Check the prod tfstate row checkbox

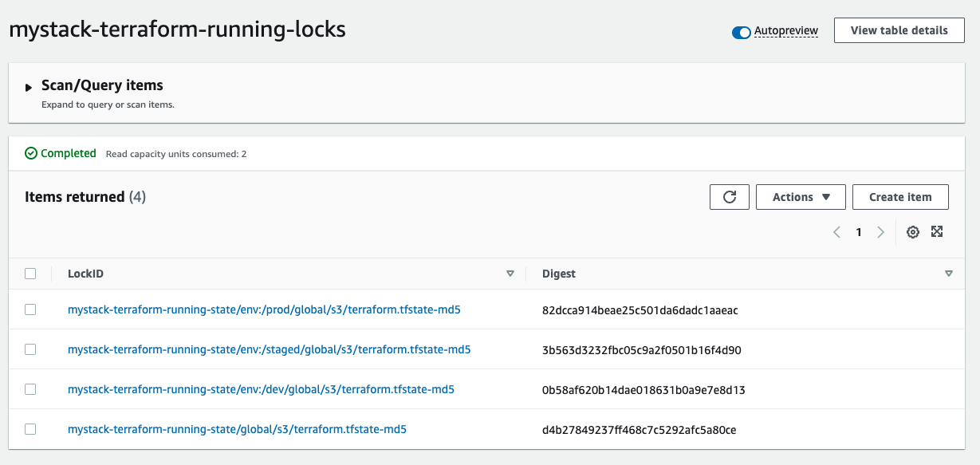pos(30,309)
